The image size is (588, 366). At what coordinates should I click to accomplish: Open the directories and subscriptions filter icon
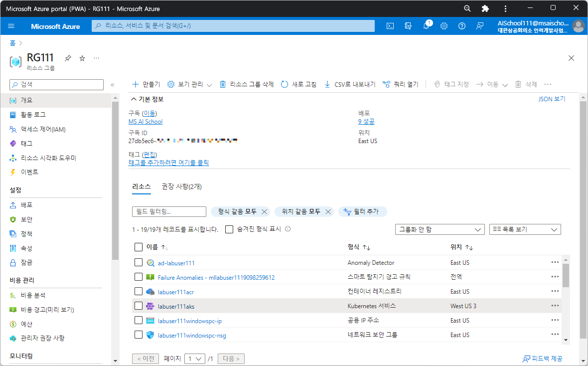(x=408, y=26)
